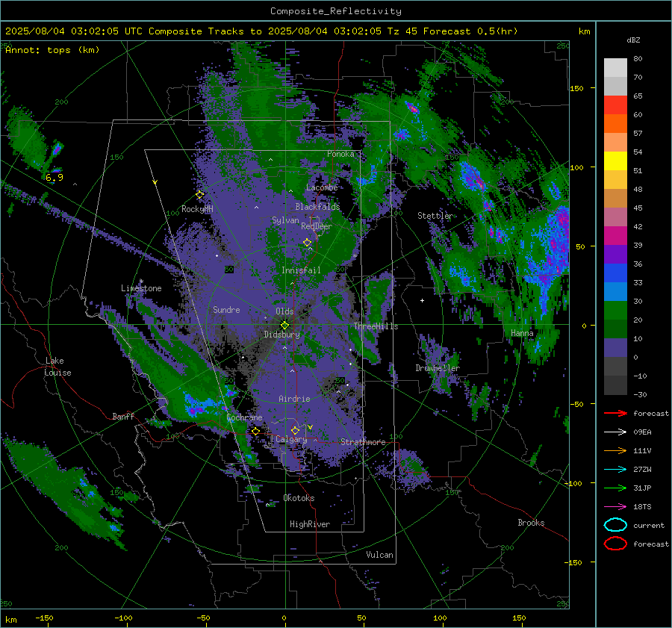The width and height of the screenshot is (672, 628).
Task: Click the Drumheller city label
Action: pos(438,368)
